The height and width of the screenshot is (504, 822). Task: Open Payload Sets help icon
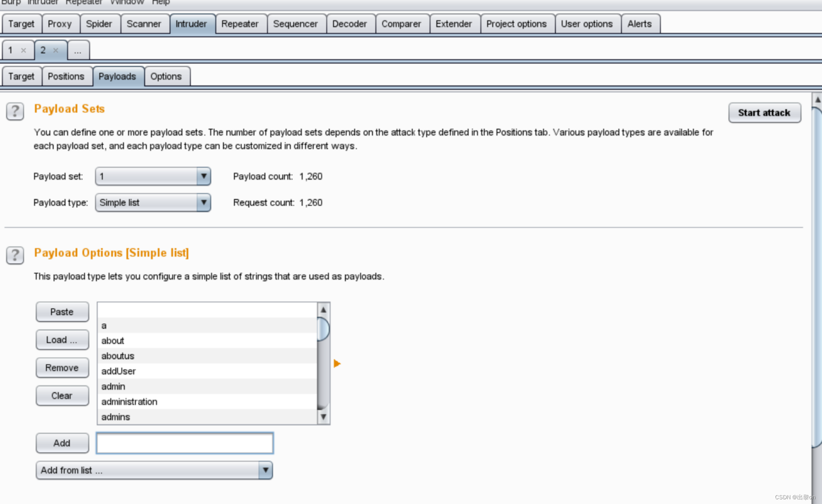[x=15, y=111]
